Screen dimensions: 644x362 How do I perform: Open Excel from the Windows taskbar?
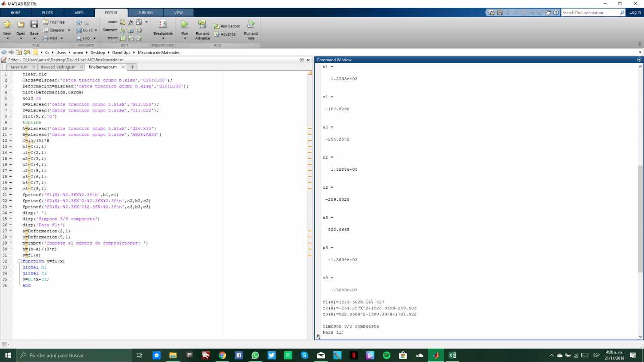[453, 355]
